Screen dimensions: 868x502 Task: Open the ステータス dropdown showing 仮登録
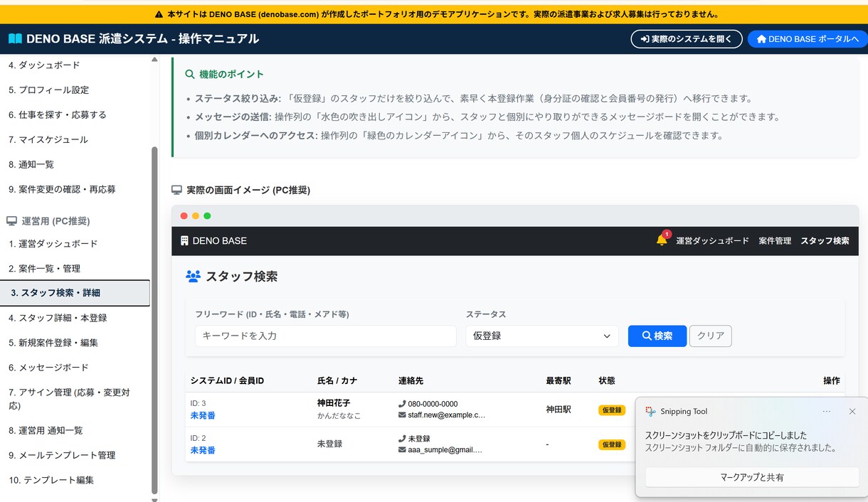(x=542, y=336)
